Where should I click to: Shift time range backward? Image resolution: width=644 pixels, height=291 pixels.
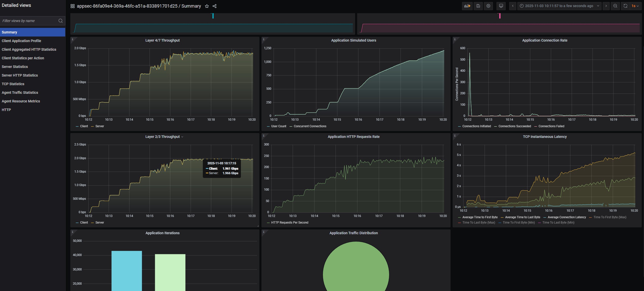[513, 6]
